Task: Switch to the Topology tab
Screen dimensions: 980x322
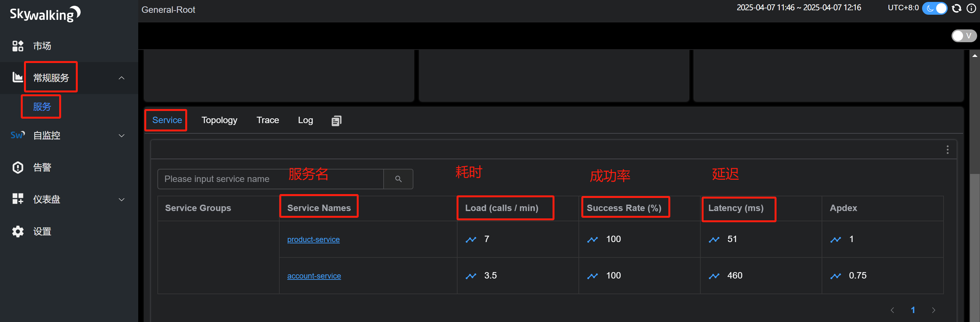Action: [x=219, y=120]
